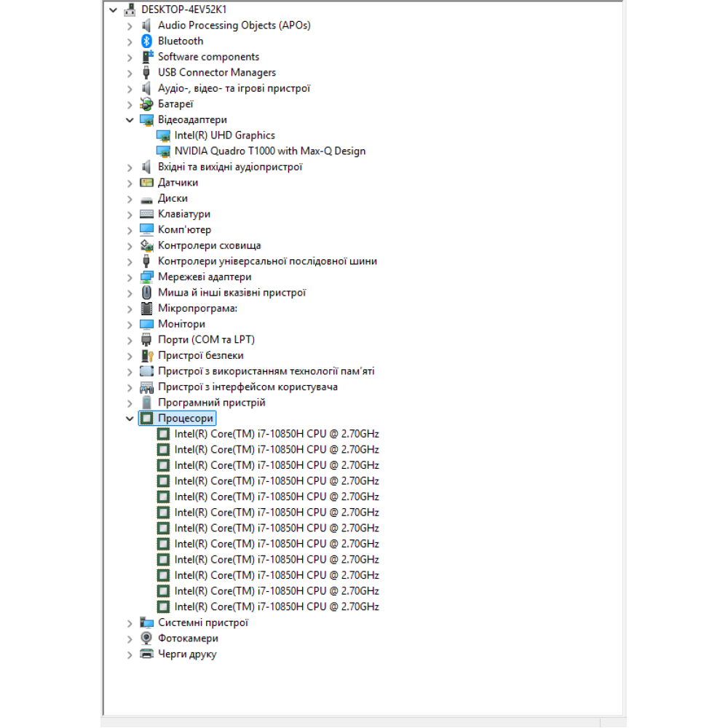The width and height of the screenshot is (728, 728).
Task: Select the Системні пристрої item
Action: click(203, 622)
